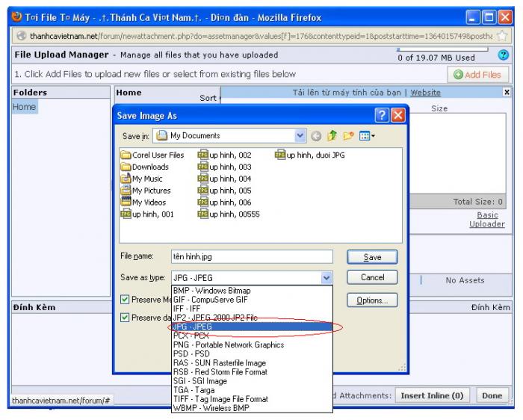The height and width of the screenshot is (420, 523).
Task: Open the File Upload Manager help icon
Action: coord(504,55)
